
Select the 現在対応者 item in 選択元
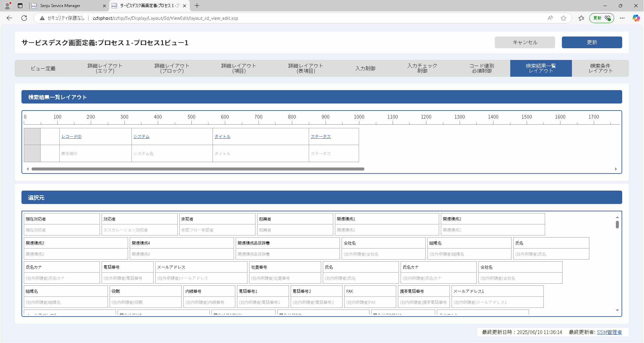(x=62, y=224)
